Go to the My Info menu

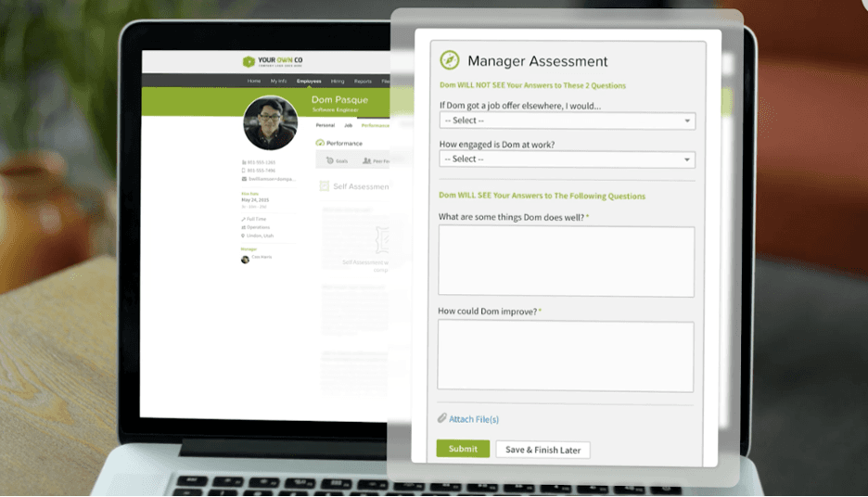278,82
